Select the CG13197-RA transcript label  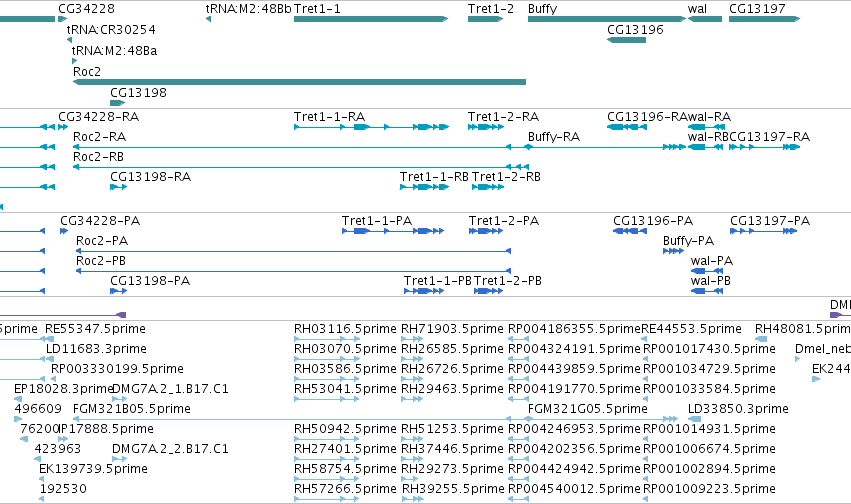click(769, 137)
